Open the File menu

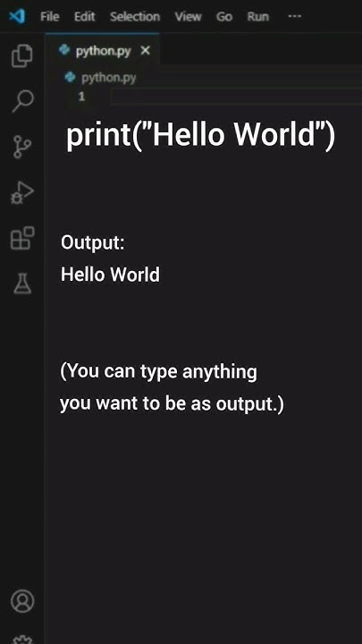pyautogui.click(x=50, y=16)
